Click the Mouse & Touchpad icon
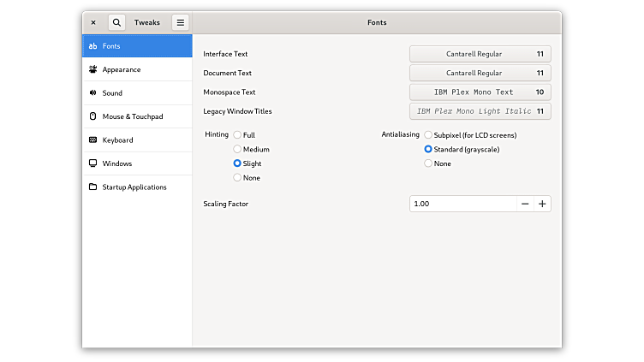This screenshot has height=362, width=644. [92, 116]
